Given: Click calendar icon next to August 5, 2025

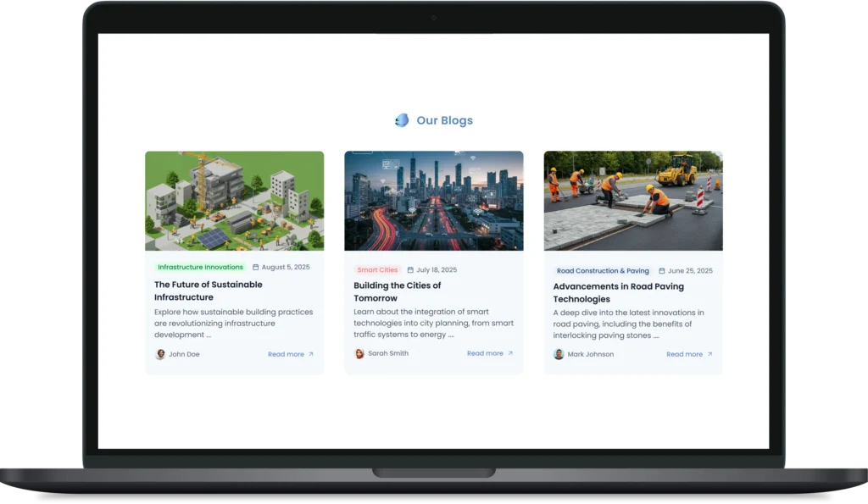Looking at the screenshot, I should pyautogui.click(x=256, y=268).
